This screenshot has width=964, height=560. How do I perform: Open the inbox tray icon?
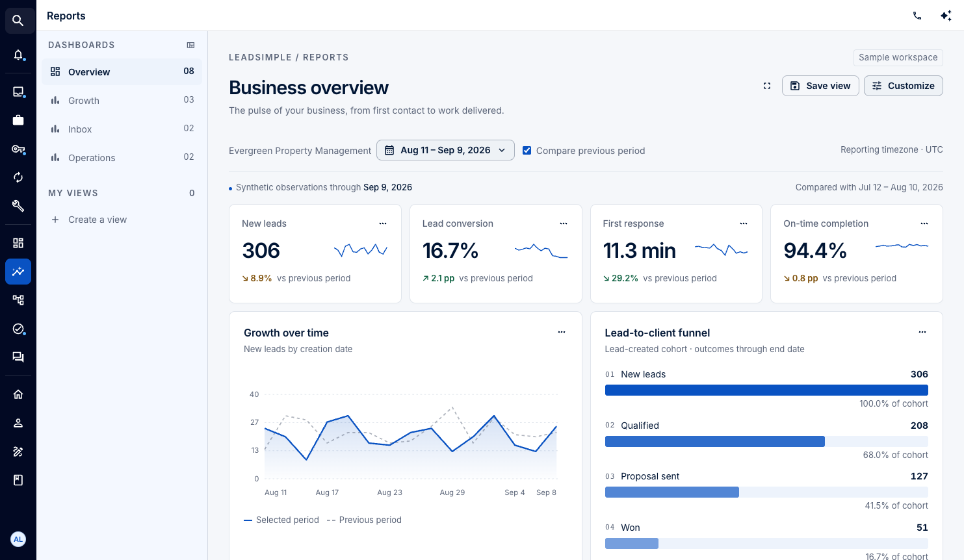[18, 92]
